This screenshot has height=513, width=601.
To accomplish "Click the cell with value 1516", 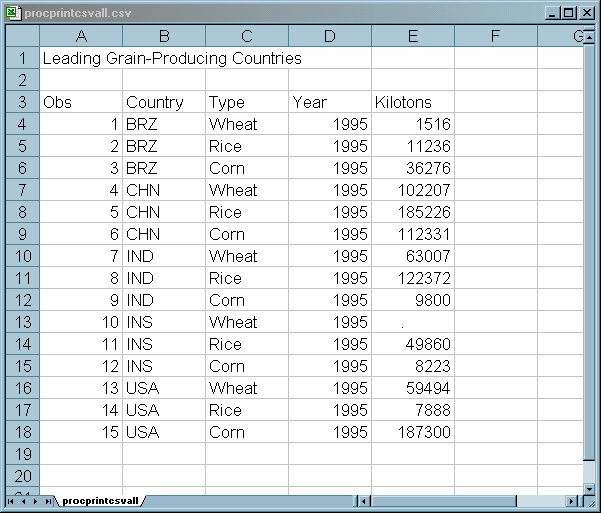I will pyautogui.click(x=413, y=124).
